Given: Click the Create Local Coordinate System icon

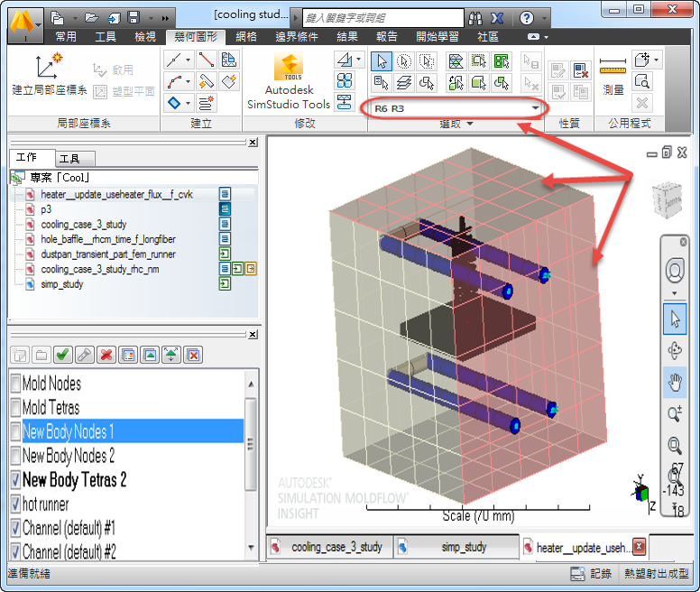Looking at the screenshot, I should 49,66.
